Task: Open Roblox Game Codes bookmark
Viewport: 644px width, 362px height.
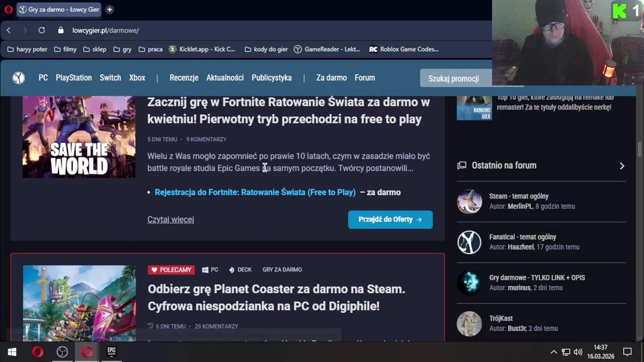Action: point(404,49)
